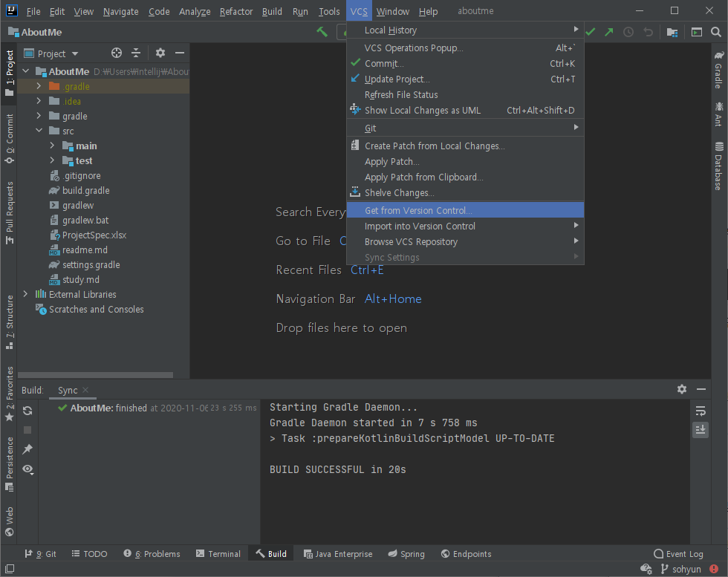
Task: Expand External Libraries node
Action: [26, 294]
